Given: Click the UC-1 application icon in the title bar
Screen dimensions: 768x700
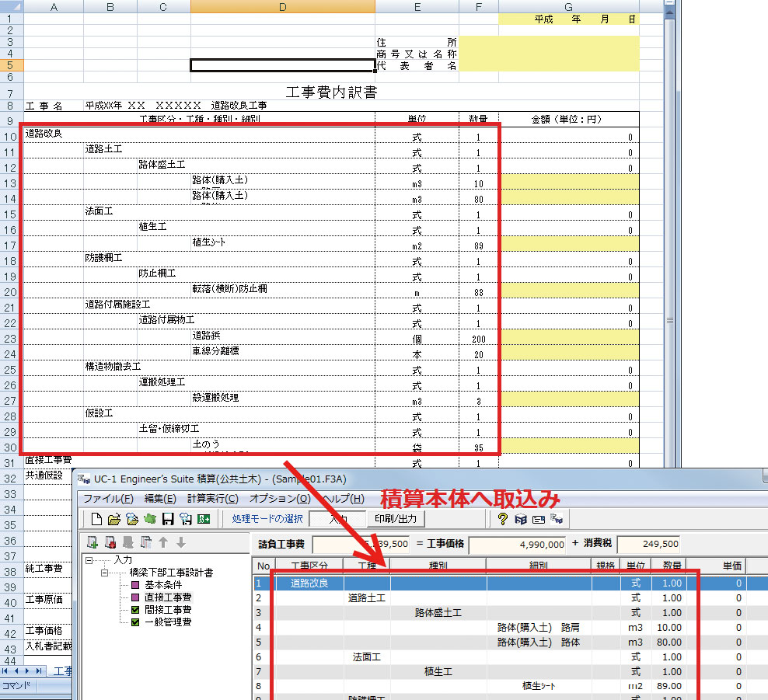Looking at the screenshot, I should tap(84, 479).
